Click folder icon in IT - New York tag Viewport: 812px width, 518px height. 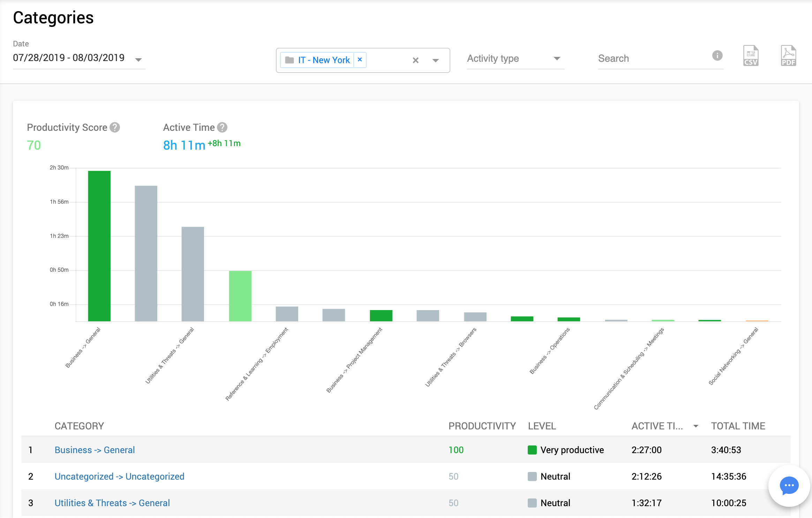pyautogui.click(x=289, y=60)
